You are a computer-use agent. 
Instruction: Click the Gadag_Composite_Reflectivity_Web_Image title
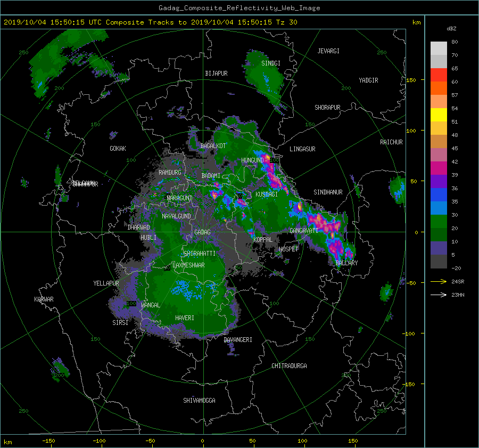click(239, 8)
